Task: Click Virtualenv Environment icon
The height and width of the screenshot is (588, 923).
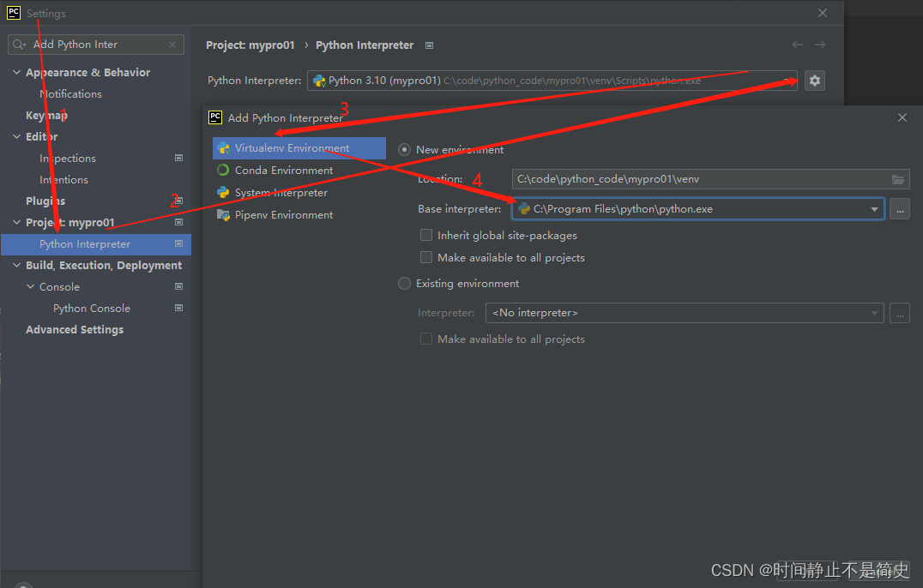Action: 223,148
